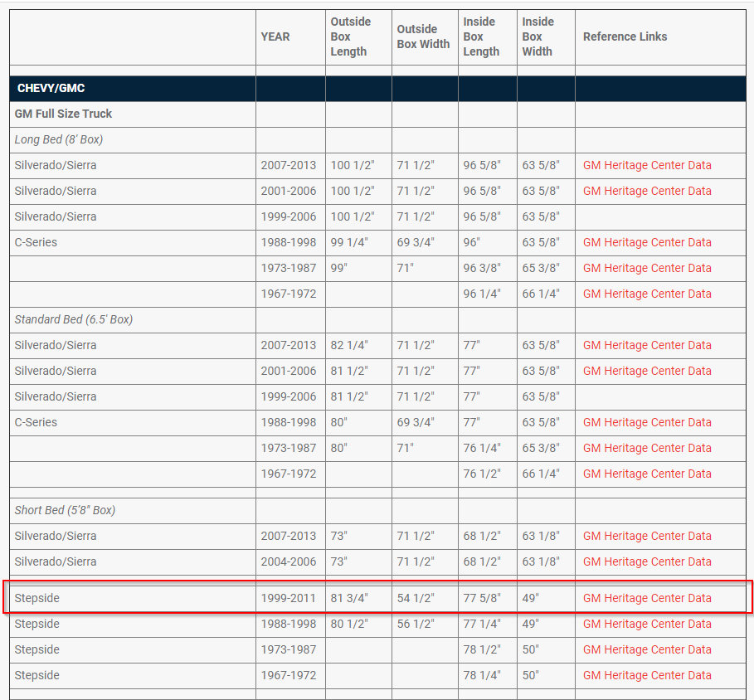Open GM Heritage link in Stepside 1988-1998 row
The height and width of the screenshot is (700, 754).
647,624
